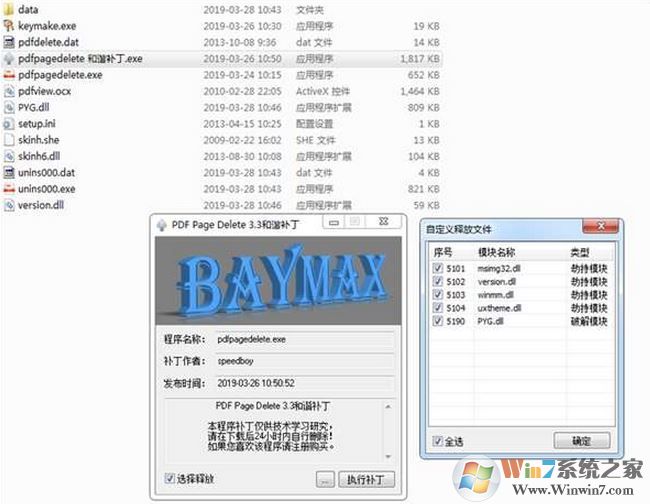This screenshot has width=650, height=504.
Task: Select file name version.dll in file list
Action: tap(41, 205)
